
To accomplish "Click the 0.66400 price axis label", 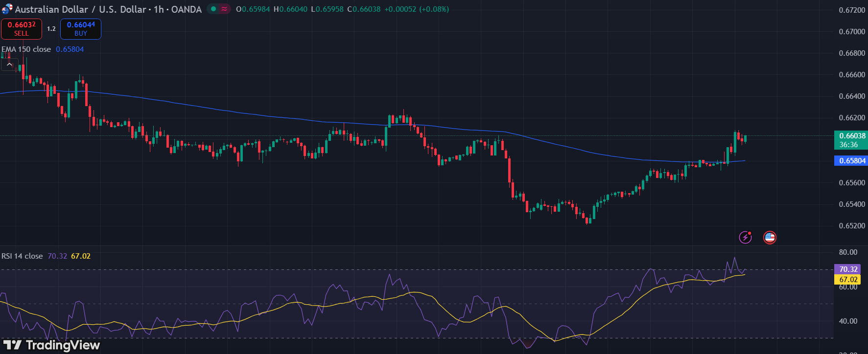I will tap(852, 96).
